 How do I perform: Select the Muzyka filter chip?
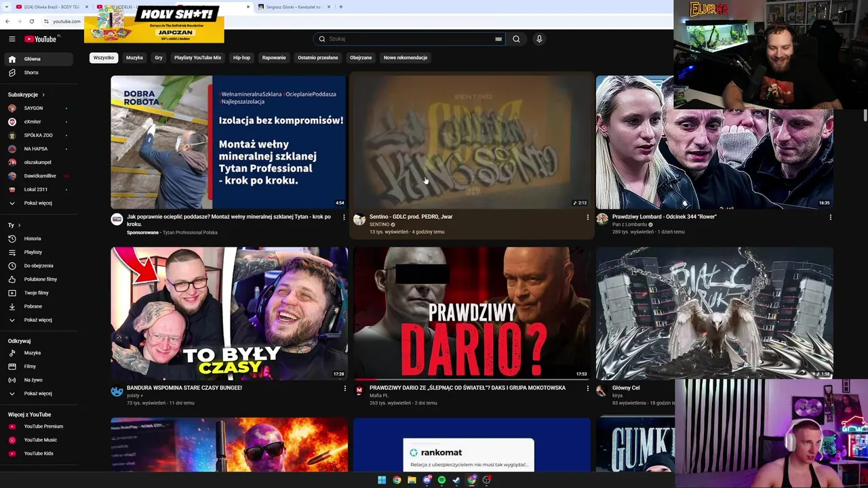(x=134, y=58)
